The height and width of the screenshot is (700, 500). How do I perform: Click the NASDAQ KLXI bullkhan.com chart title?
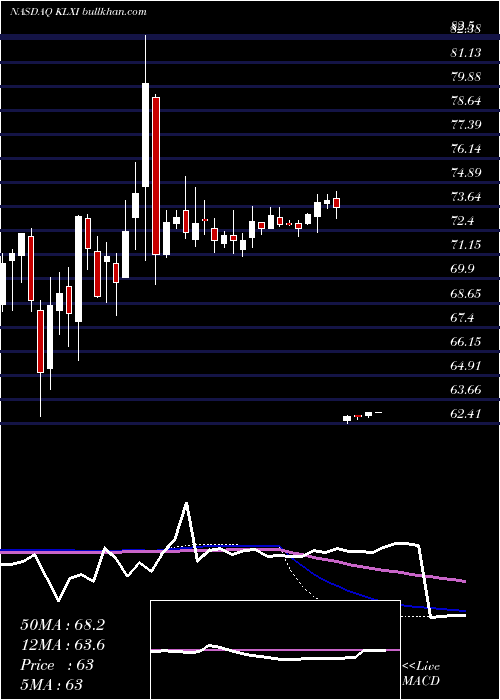tap(79, 12)
